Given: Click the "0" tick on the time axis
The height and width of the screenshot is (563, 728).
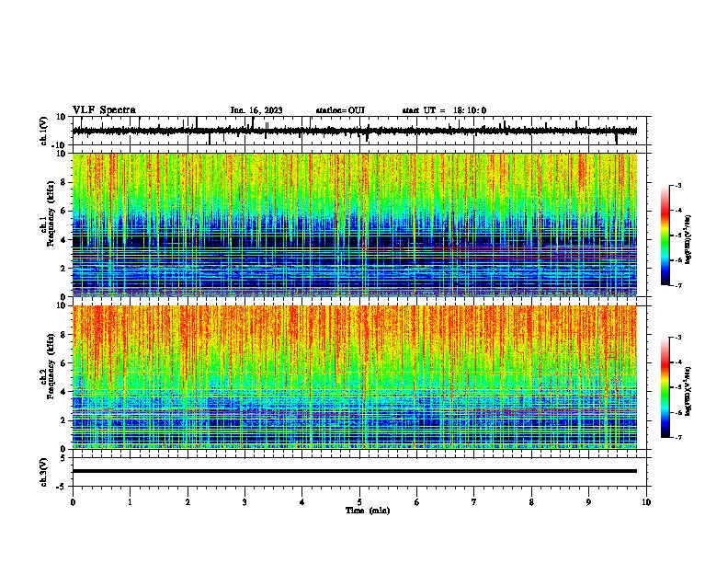Looking at the screenshot, I should click(73, 502).
